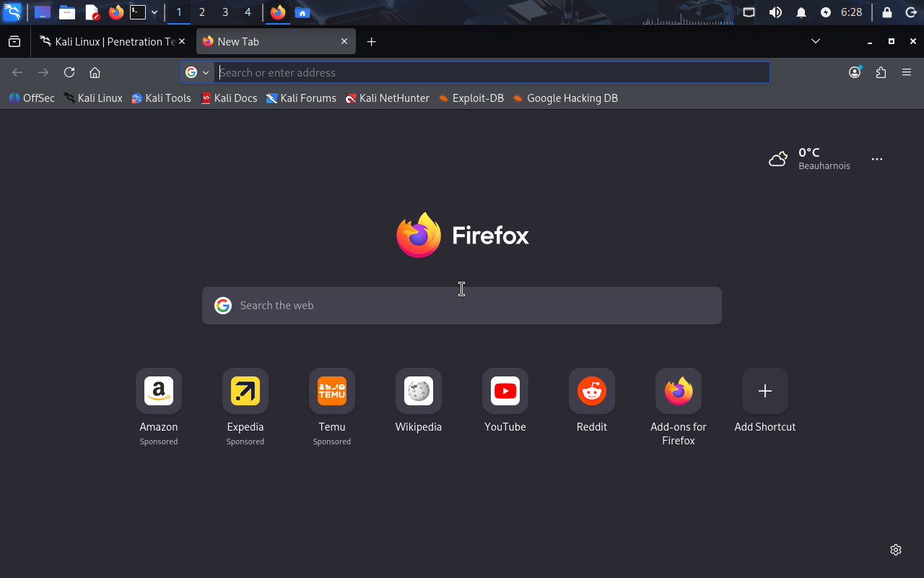Click the Add Shortcut plus tile
This screenshot has width=924, height=578.
765,392
